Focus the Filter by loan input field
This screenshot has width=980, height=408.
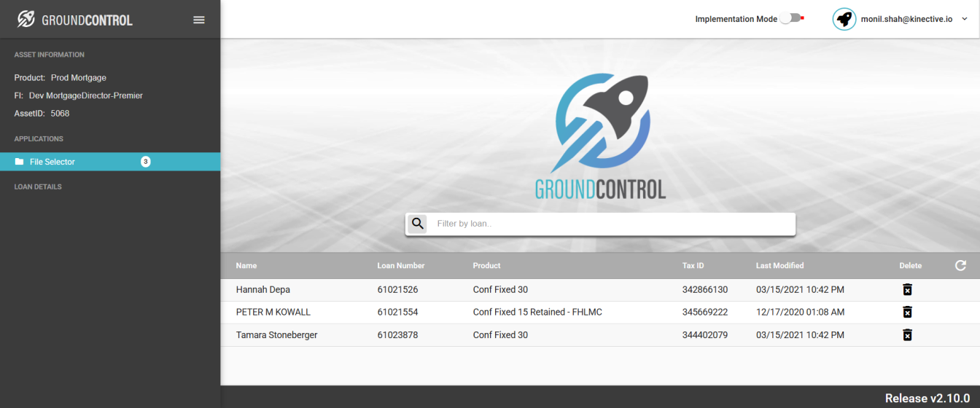tap(612, 224)
